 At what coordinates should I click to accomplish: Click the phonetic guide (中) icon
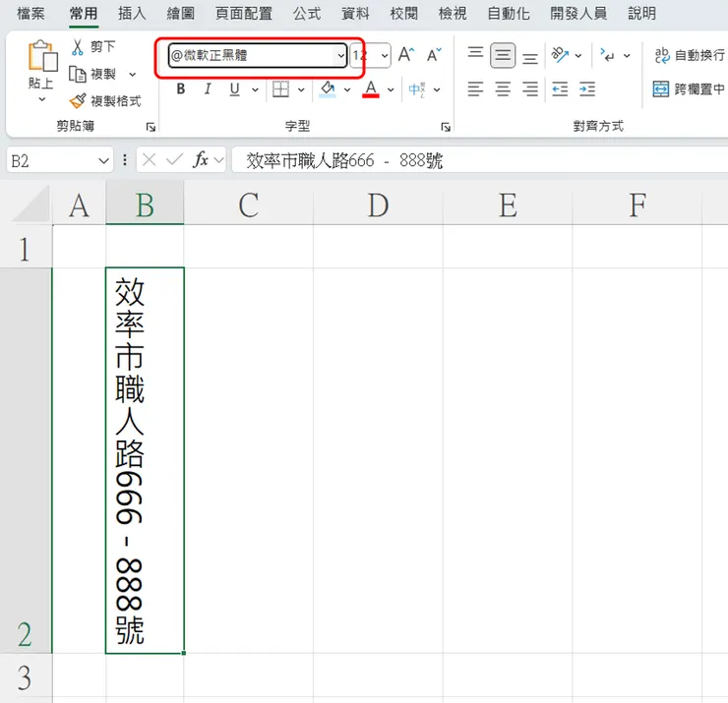[416, 89]
